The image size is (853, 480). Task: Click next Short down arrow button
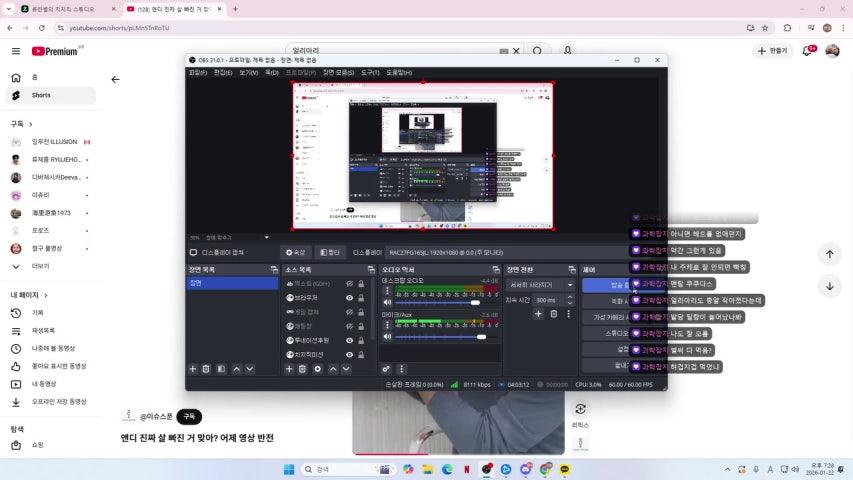829,287
